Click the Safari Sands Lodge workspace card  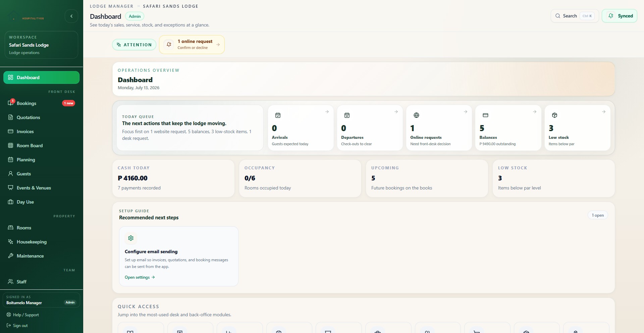pos(41,45)
